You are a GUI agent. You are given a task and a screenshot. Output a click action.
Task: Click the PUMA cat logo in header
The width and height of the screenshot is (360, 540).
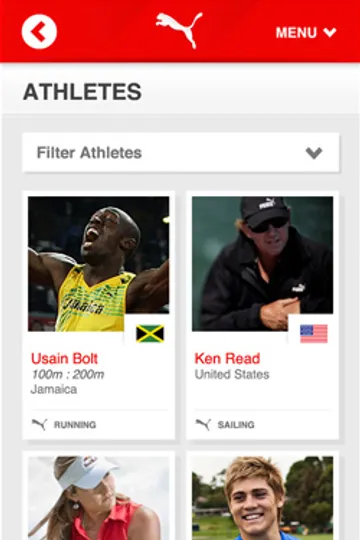pos(179,30)
